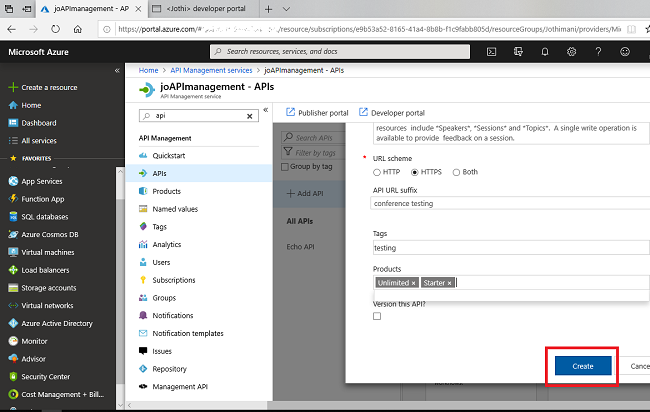Open Management API menu item
The image size is (650, 412).
(x=199, y=387)
